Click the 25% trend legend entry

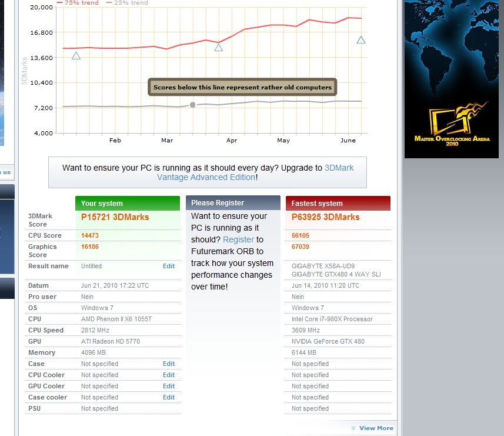(127, 2)
